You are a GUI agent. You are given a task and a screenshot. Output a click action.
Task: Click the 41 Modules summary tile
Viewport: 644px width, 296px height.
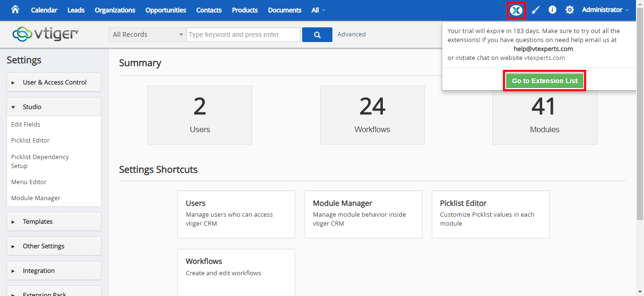point(545,117)
